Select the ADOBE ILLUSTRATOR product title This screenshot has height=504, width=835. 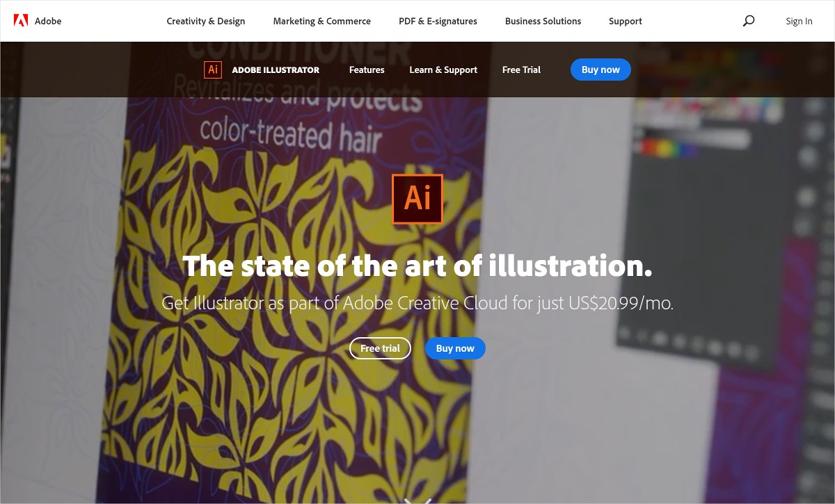(x=276, y=70)
